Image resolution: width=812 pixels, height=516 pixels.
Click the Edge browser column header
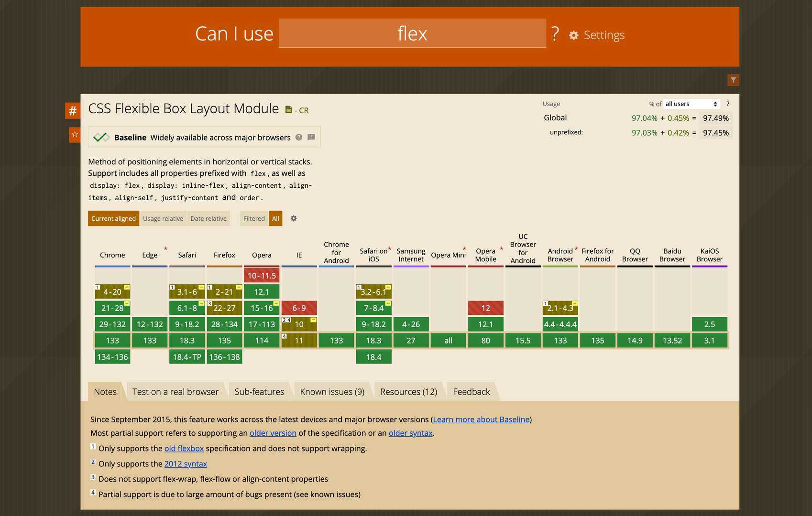point(150,255)
